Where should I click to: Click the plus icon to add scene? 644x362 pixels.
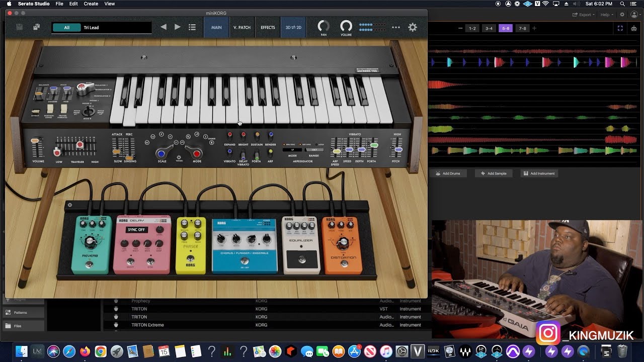pyautogui.click(x=534, y=28)
